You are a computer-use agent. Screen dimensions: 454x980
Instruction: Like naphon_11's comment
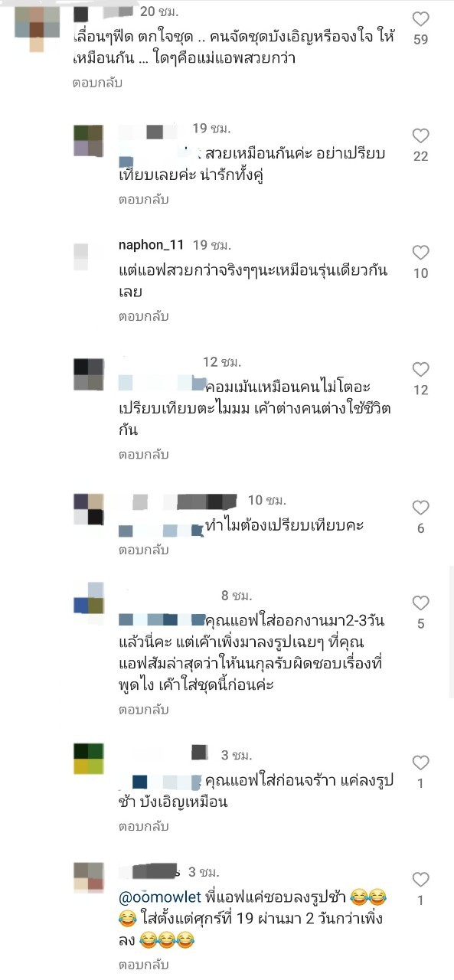coord(420,253)
